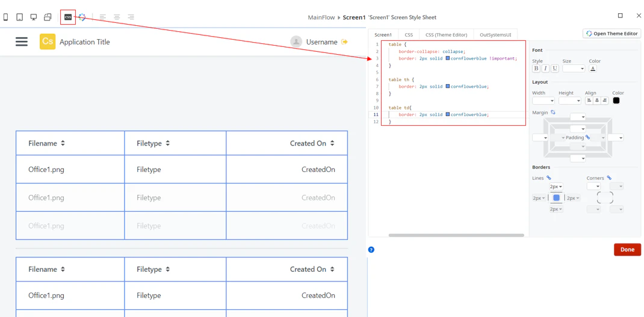644x317 pixels.
Task: Expand the layout Width dropdown
Action: click(x=543, y=100)
